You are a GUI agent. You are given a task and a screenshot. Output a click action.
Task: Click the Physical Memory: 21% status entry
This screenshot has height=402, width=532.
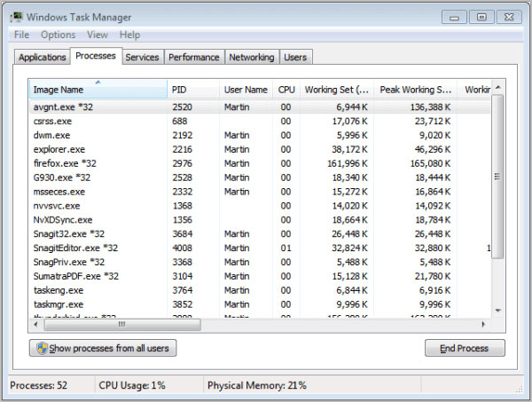[x=257, y=385]
